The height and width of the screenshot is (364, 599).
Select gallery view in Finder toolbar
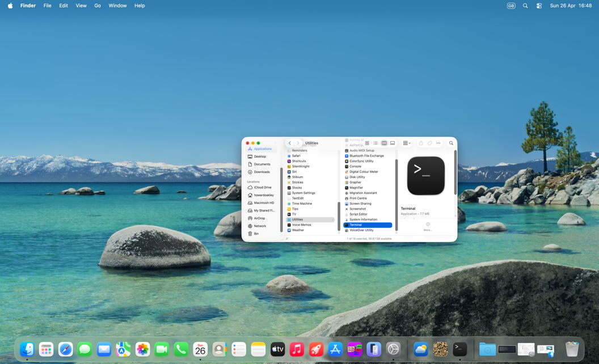[393, 143]
